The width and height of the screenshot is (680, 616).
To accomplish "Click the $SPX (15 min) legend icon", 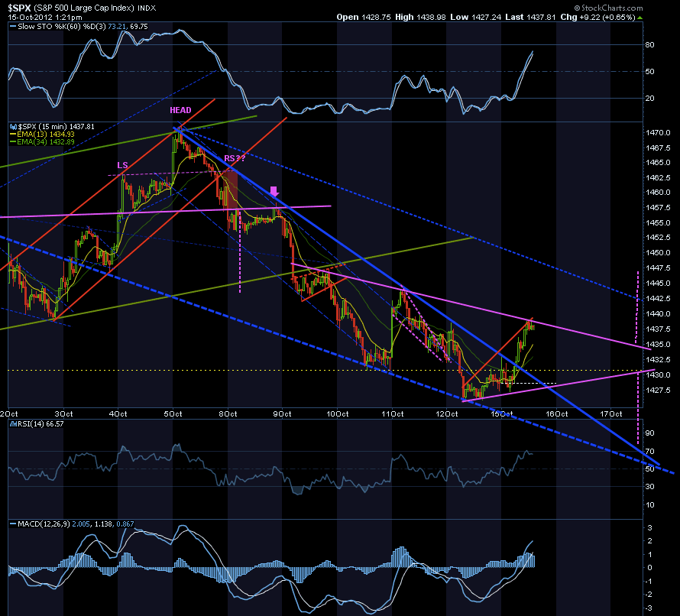I will [x=14, y=127].
